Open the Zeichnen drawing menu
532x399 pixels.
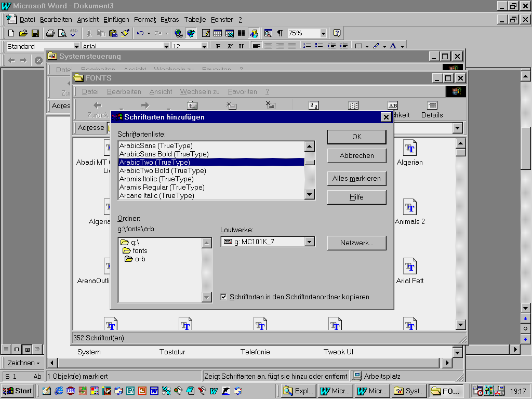(23, 363)
